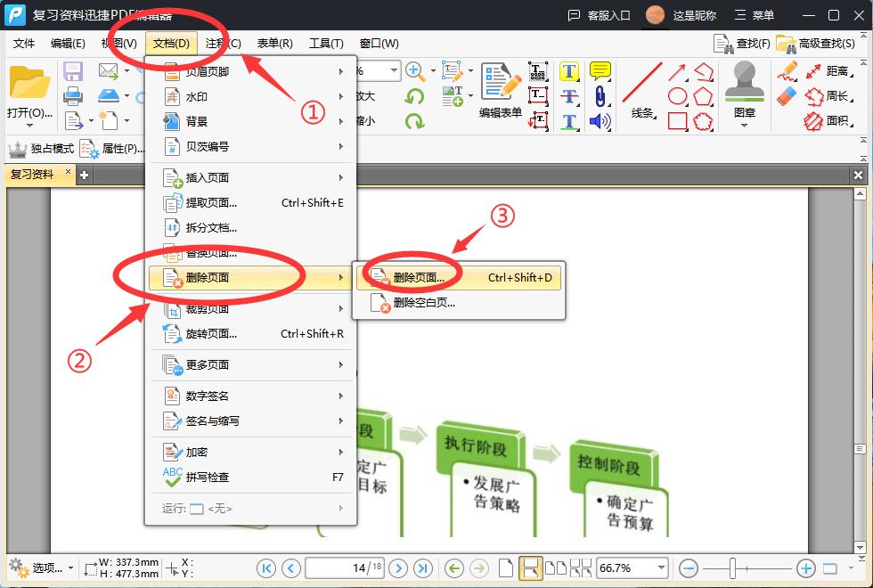
Task: Select the red rectangle shape tool
Action: coord(677,121)
